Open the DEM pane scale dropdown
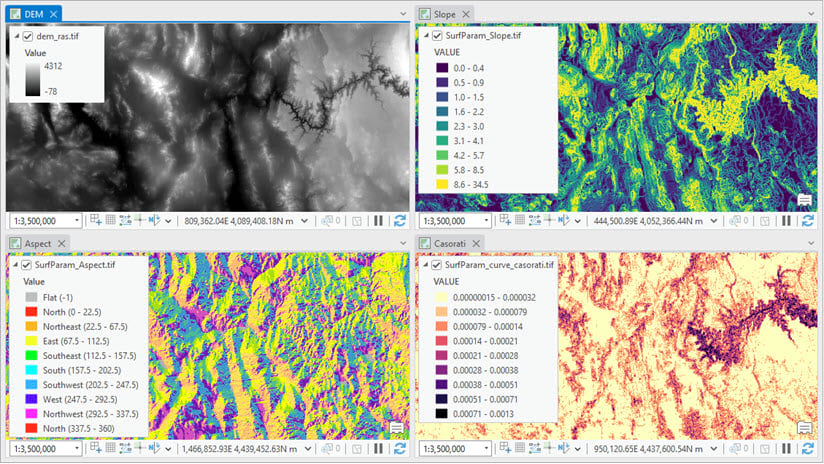Viewport: 824px width, 464px height. pos(77,221)
